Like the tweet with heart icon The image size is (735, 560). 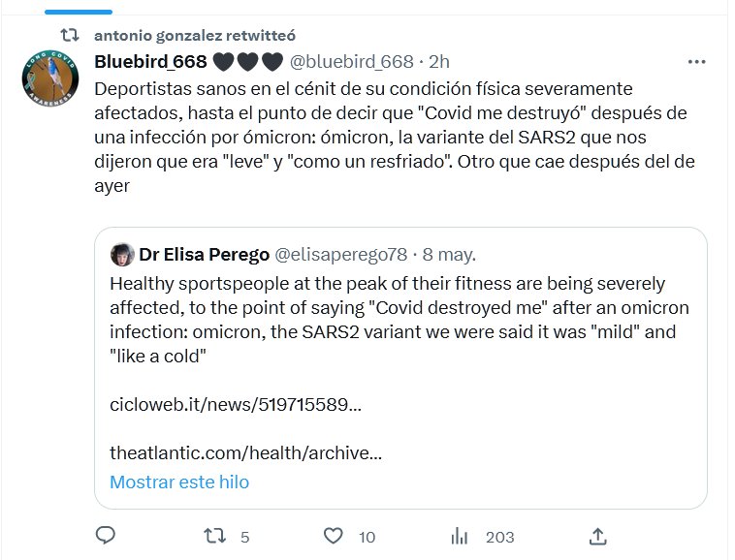coord(334,536)
